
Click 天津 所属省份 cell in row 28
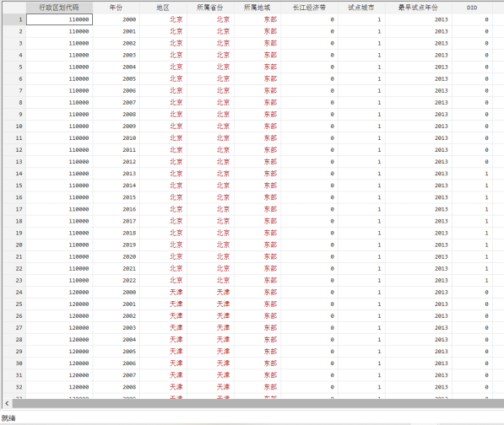pos(210,340)
